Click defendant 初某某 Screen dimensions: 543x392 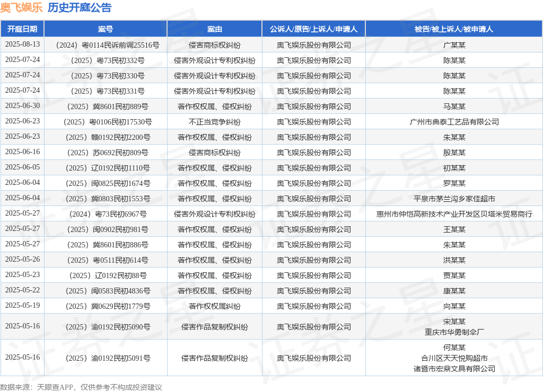click(x=454, y=168)
